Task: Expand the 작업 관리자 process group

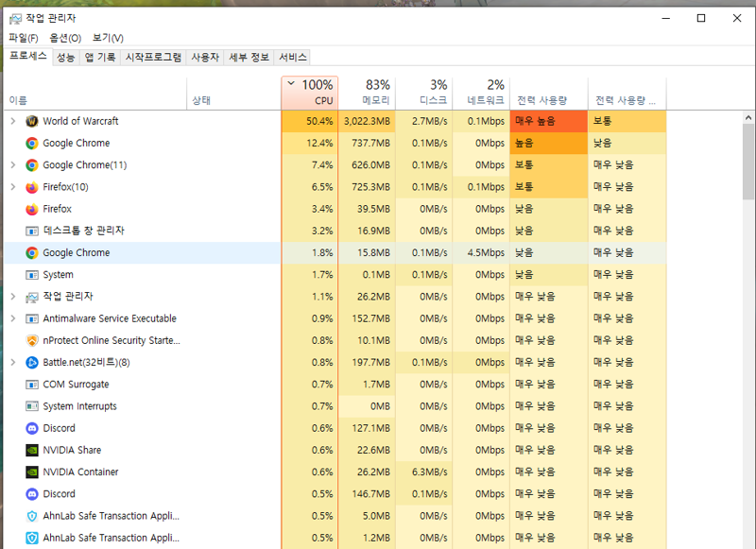Action: pos(13,297)
